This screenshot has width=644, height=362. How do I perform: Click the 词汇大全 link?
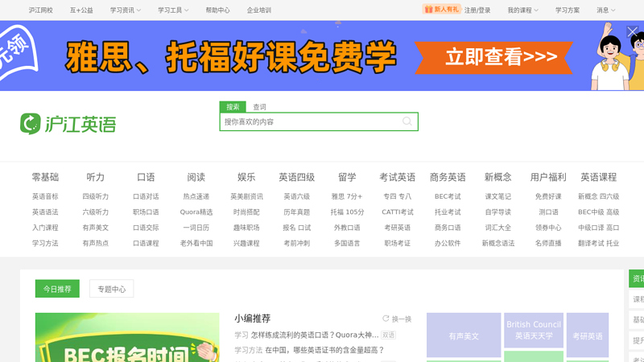pos(497,228)
